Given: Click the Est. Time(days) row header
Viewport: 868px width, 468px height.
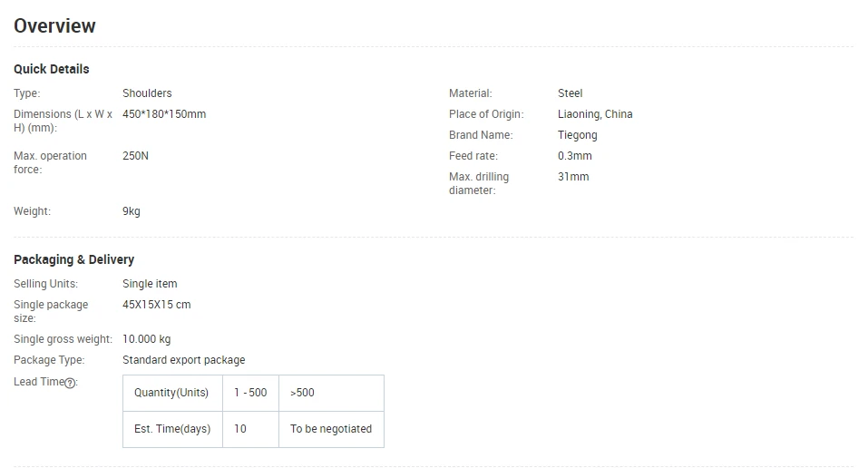Looking at the screenshot, I should click(172, 429).
